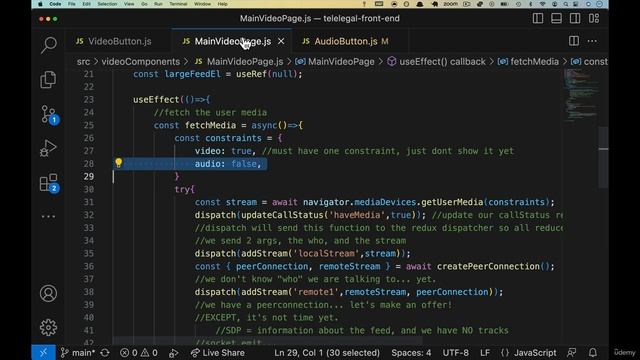Open editor More Actions ellipsis menu
The width and height of the screenshot is (640, 360).
coord(592,41)
